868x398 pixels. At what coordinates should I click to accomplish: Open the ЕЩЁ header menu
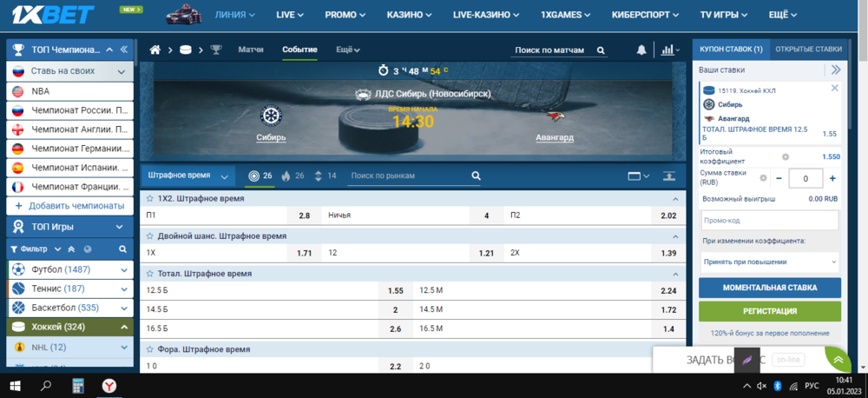(x=783, y=15)
